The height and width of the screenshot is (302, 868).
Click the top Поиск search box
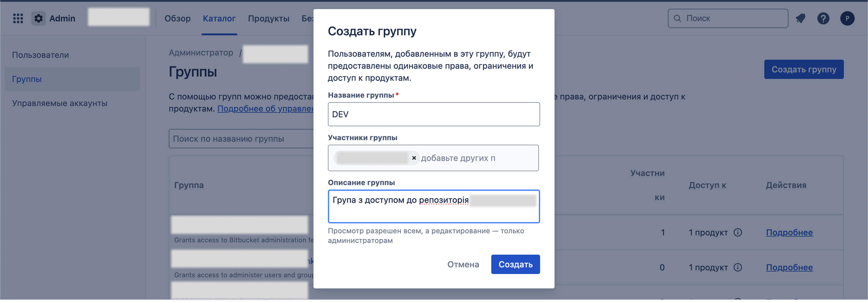(728, 18)
